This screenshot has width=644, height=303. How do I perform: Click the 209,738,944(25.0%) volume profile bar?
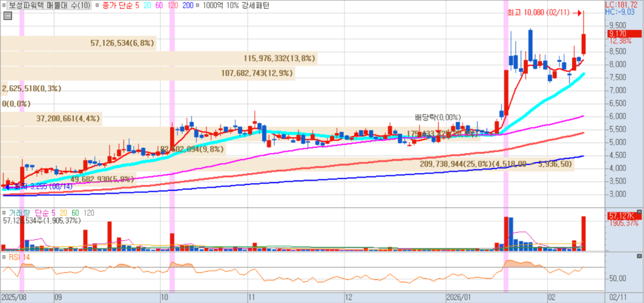(x=287, y=164)
